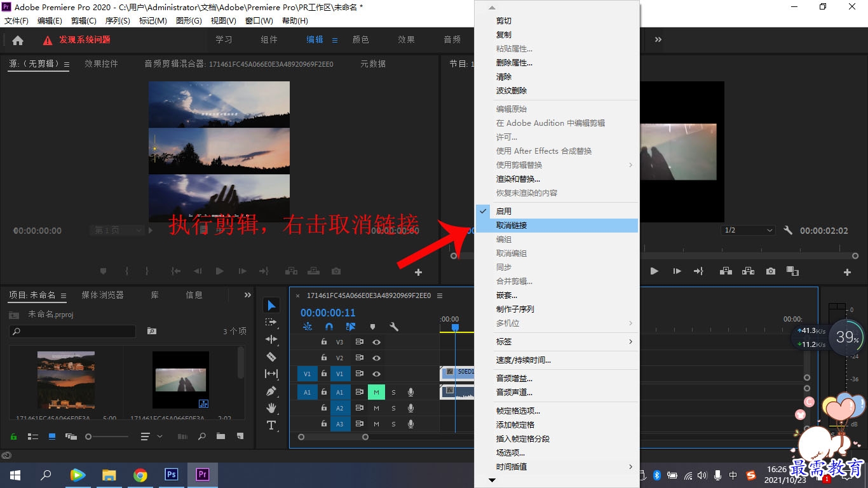Click the Extract button in Program monitor
This screenshot has height=488, width=868.
pos(748,271)
